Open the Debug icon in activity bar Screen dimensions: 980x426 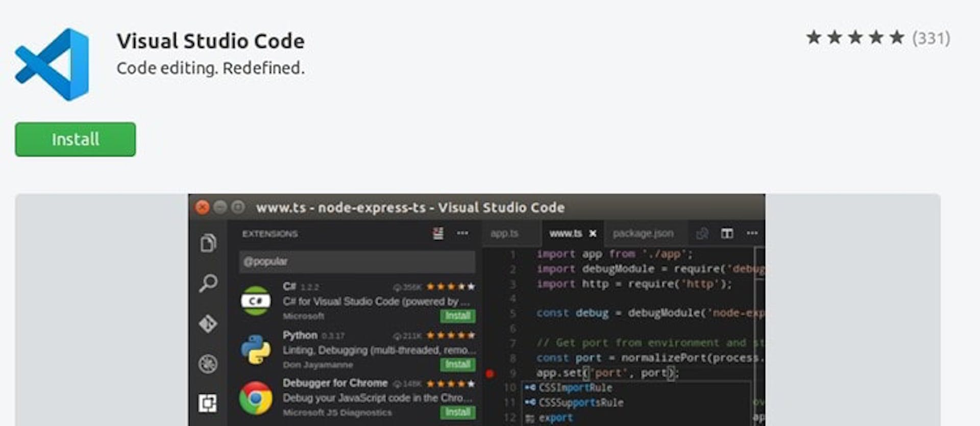(x=208, y=364)
